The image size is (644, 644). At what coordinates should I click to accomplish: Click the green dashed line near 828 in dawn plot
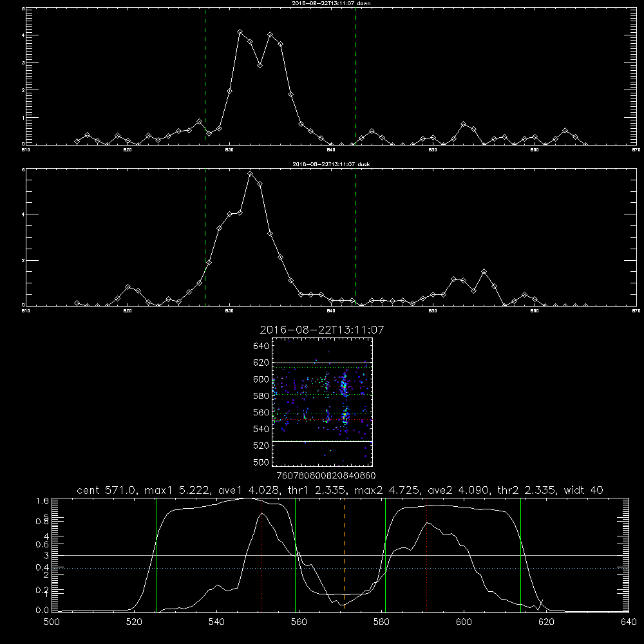205,76
